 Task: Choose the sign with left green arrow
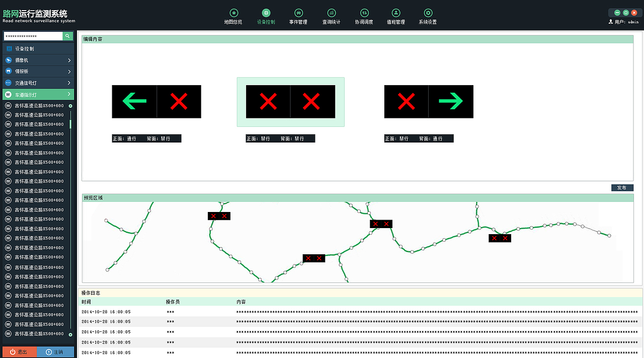[156, 102]
